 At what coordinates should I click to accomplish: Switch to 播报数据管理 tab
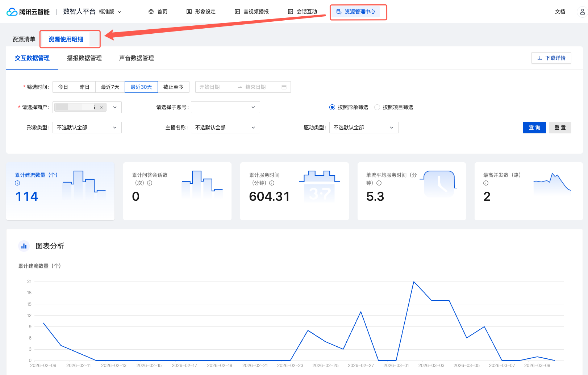(x=84, y=58)
